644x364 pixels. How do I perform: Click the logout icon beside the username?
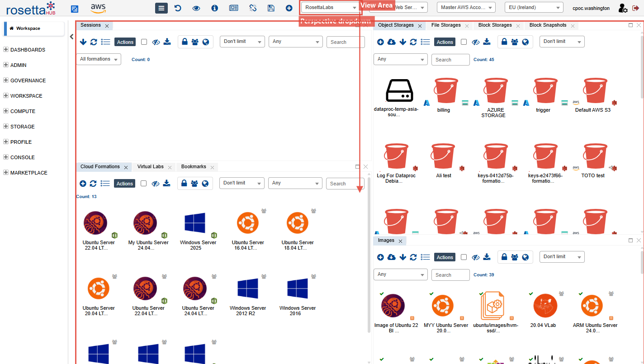(635, 8)
